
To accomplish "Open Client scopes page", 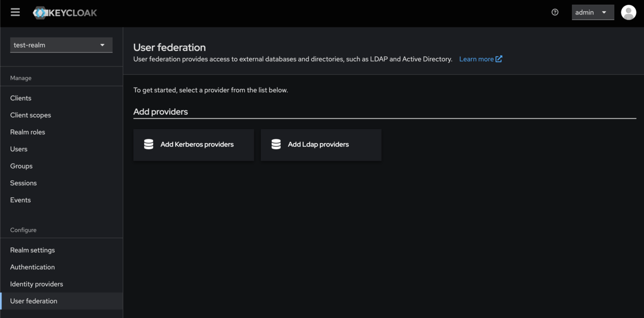I will pos(61,115).
